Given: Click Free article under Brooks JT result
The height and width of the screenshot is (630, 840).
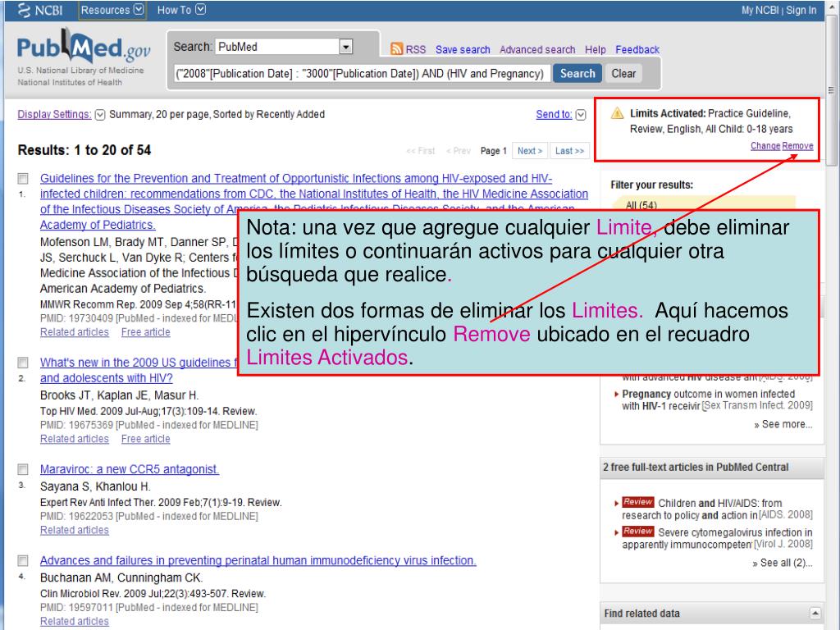Looking at the screenshot, I should coord(146,439).
